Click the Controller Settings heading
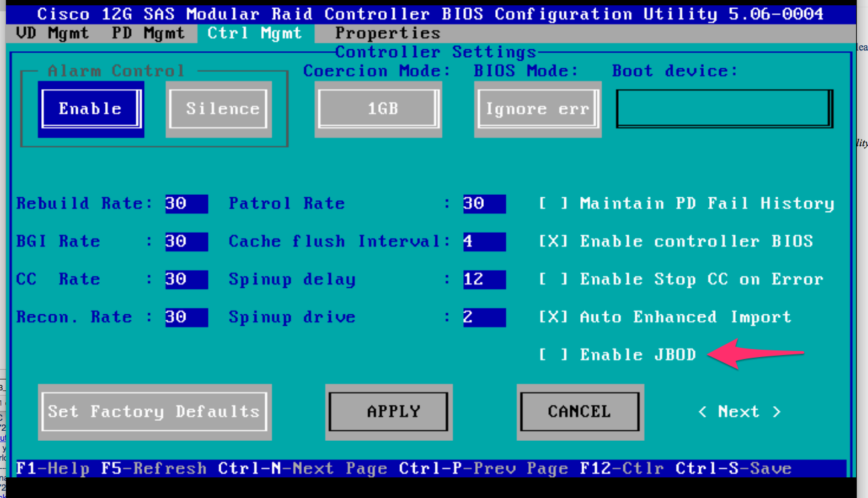Screen dimensions: 868x498 tap(436, 53)
